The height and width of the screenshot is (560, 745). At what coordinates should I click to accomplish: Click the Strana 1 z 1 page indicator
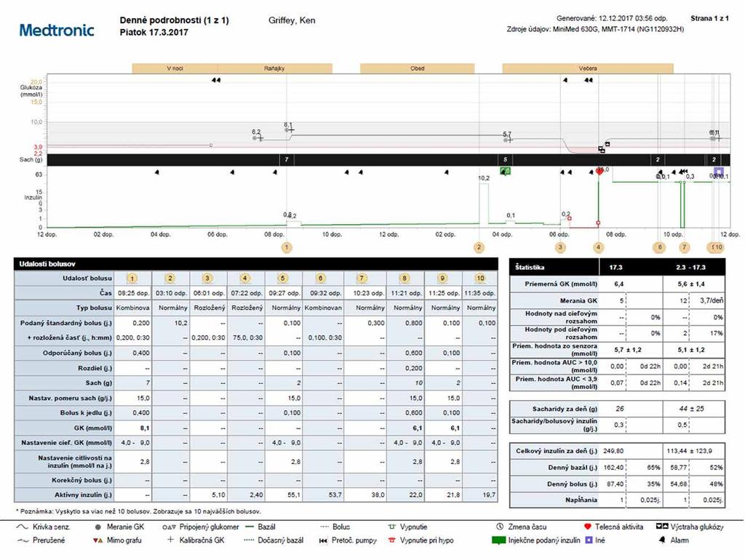(709, 18)
